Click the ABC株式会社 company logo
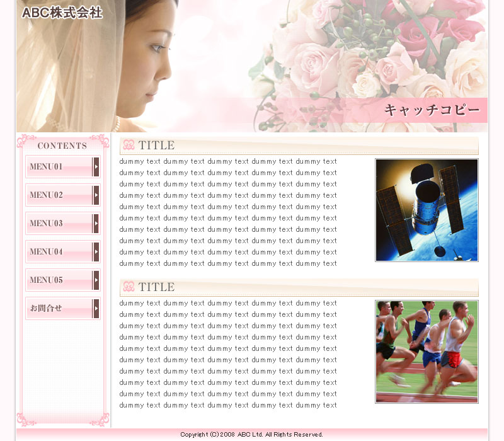Screen dimensions: 504x441 point(62,13)
